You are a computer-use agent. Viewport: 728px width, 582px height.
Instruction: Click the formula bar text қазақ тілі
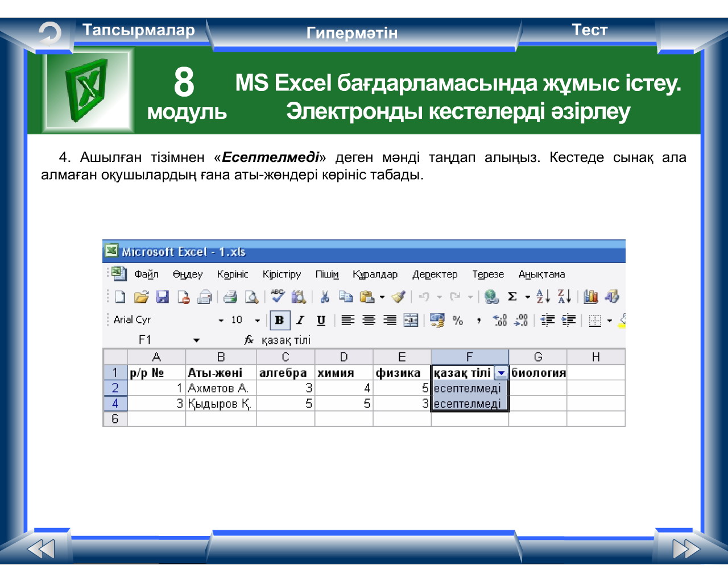(x=286, y=340)
